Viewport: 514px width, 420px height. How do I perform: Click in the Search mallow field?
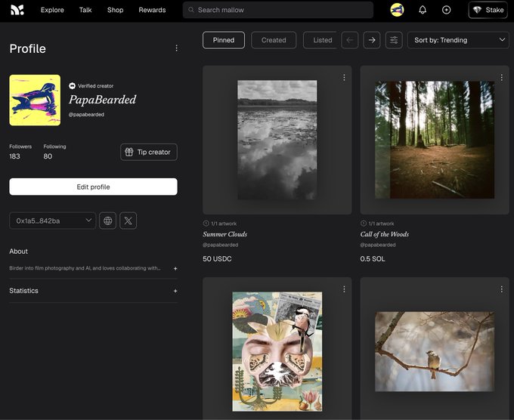[278, 10]
